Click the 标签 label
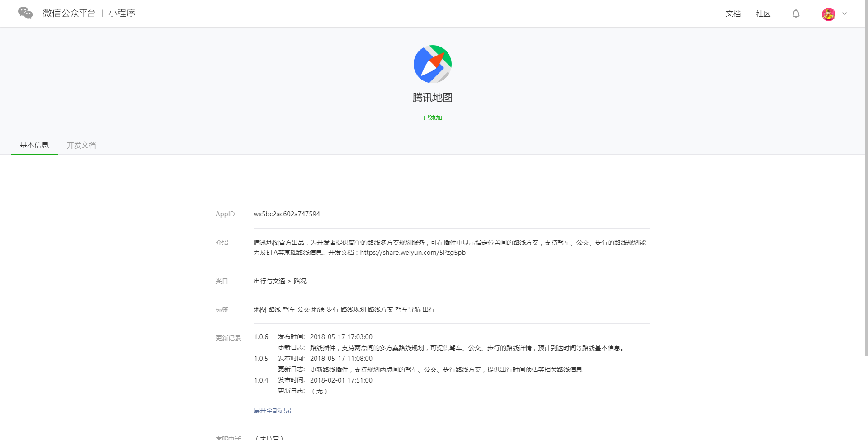This screenshot has width=868, height=440. pos(222,309)
